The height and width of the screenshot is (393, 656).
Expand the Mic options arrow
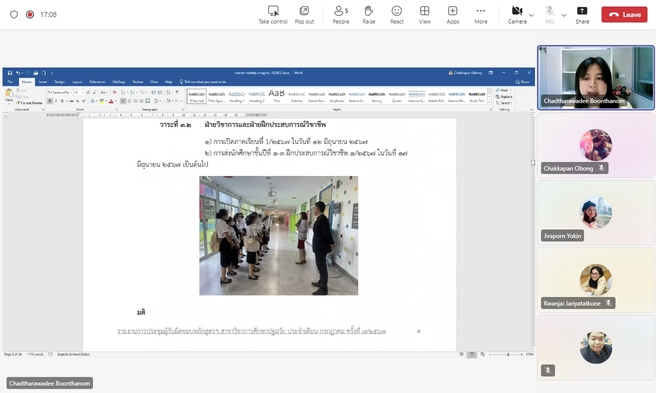click(x=564, y=15)
